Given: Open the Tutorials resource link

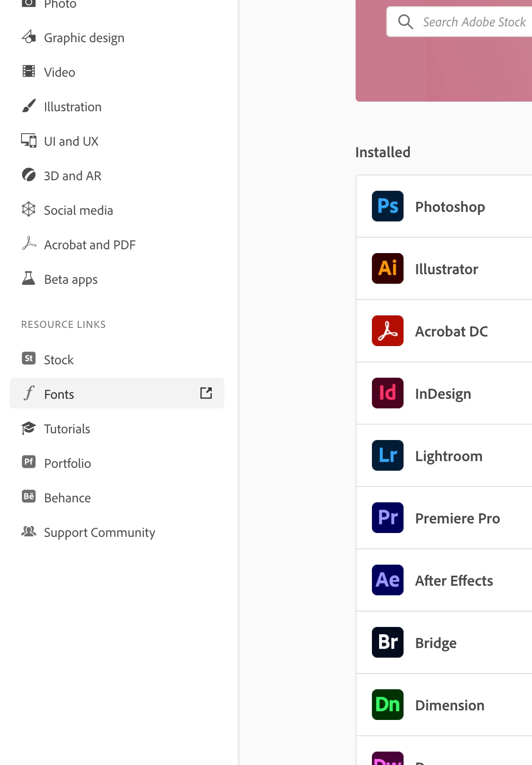Looking at the screenshot, I should pyautogui.click(x=117, y=429).
